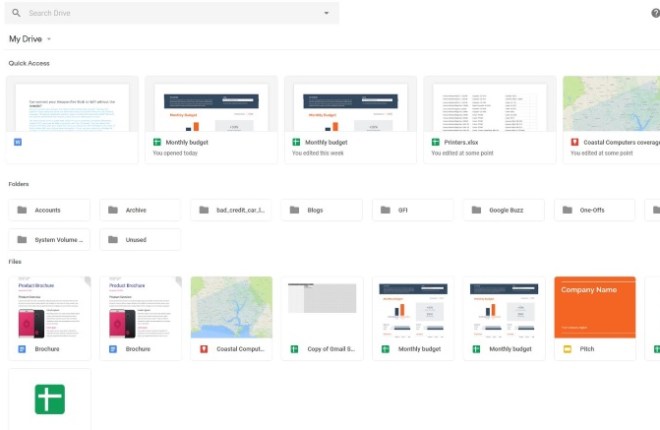Focus the Search Drive input field

click(172, 13)
